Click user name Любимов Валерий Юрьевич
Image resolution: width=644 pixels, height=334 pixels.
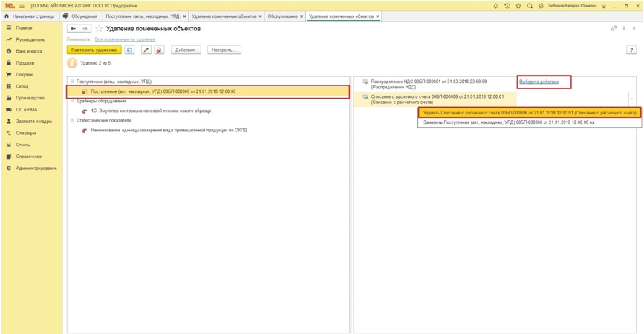[572, 6]
